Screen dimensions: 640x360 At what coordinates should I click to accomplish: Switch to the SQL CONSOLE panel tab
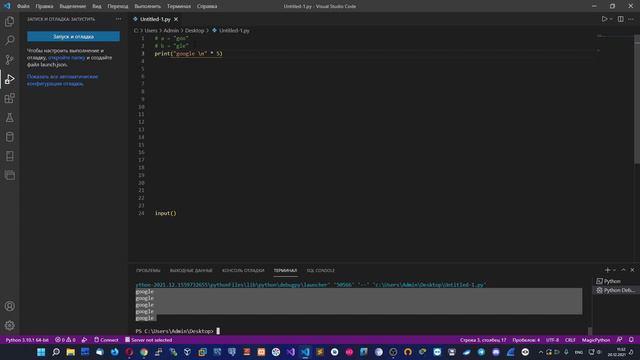tap(320, 271)
